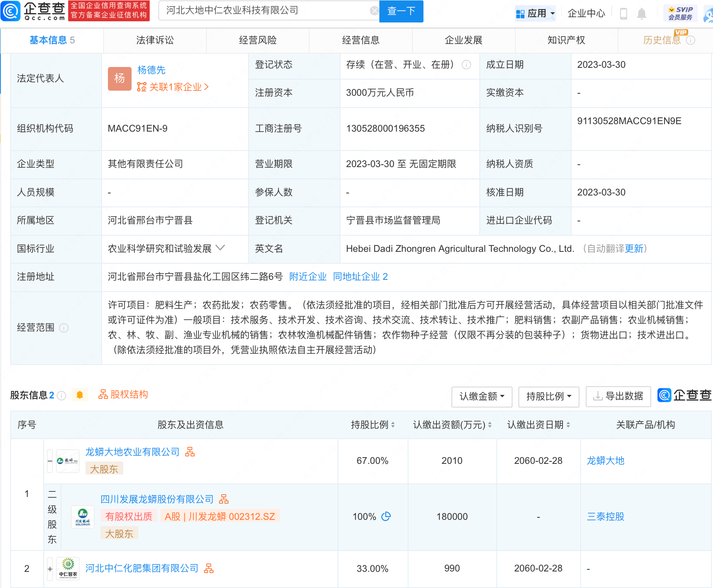Image resolution: width=713 pixels, height=588 pixels.
Task: Open notifications bell in header
Action: pos(642,14)
